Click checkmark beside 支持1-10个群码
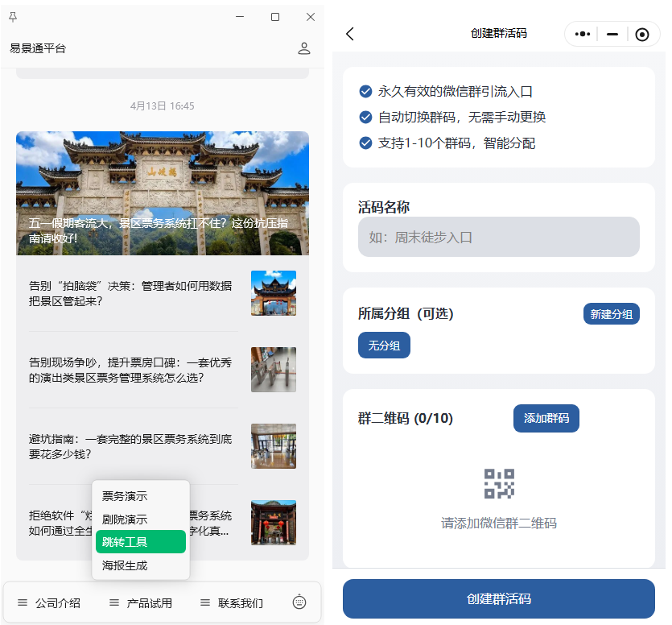The width and height of the screenshot is (672, 625). pos(364,143)
